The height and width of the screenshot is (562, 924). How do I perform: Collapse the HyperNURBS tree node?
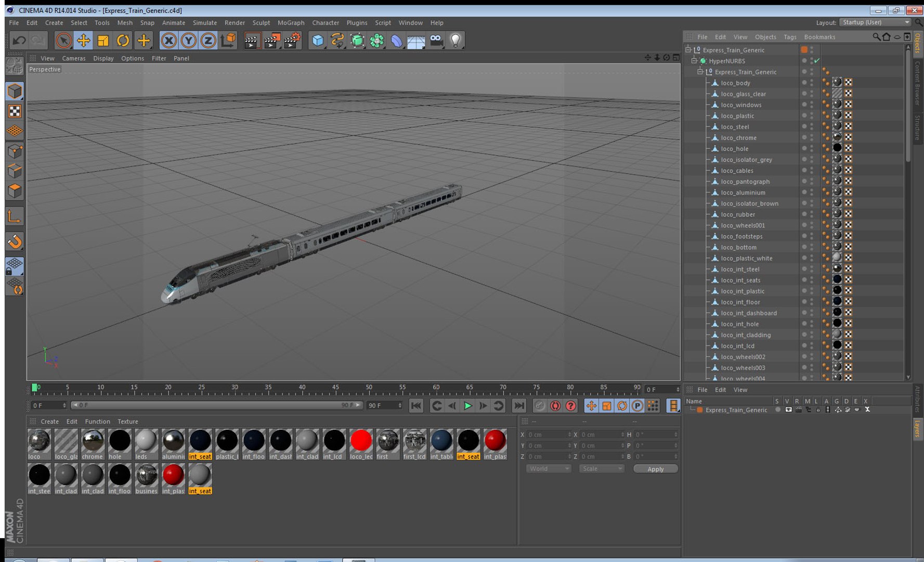pyautogui.click(x=694, y=61)
